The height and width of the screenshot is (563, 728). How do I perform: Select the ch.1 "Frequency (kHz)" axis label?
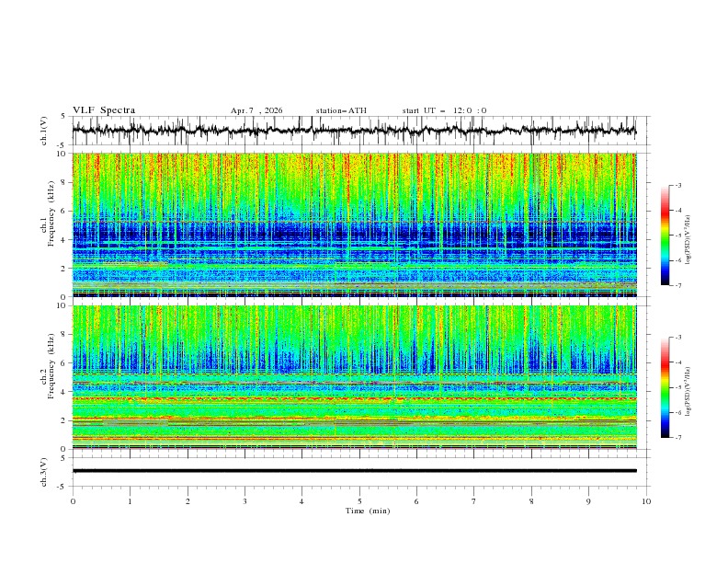51,213
